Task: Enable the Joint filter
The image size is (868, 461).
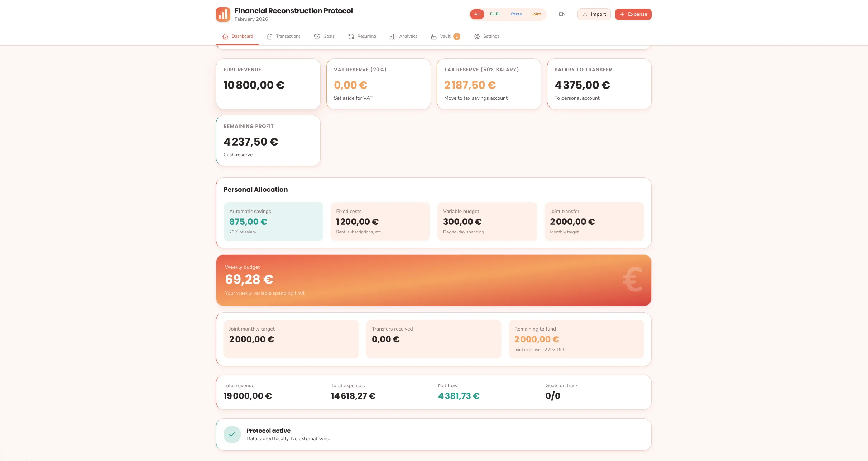Action: pyautogui.click(x=536, y=14)
